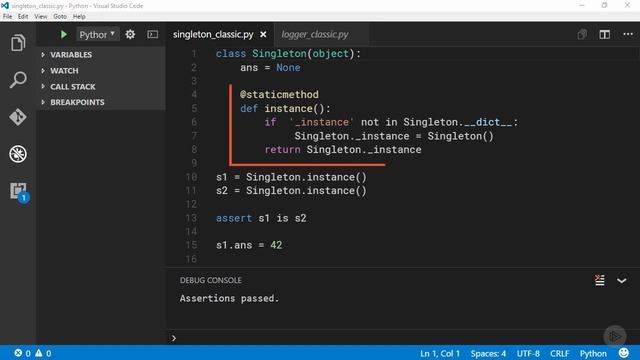
Task: Expand the CALL STACK section
Action: coord(73,87)
